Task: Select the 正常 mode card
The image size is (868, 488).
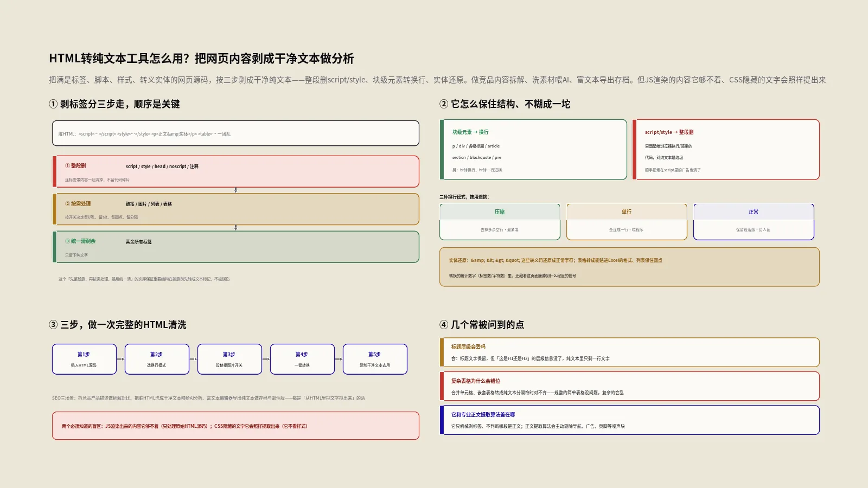Action: 754,222
